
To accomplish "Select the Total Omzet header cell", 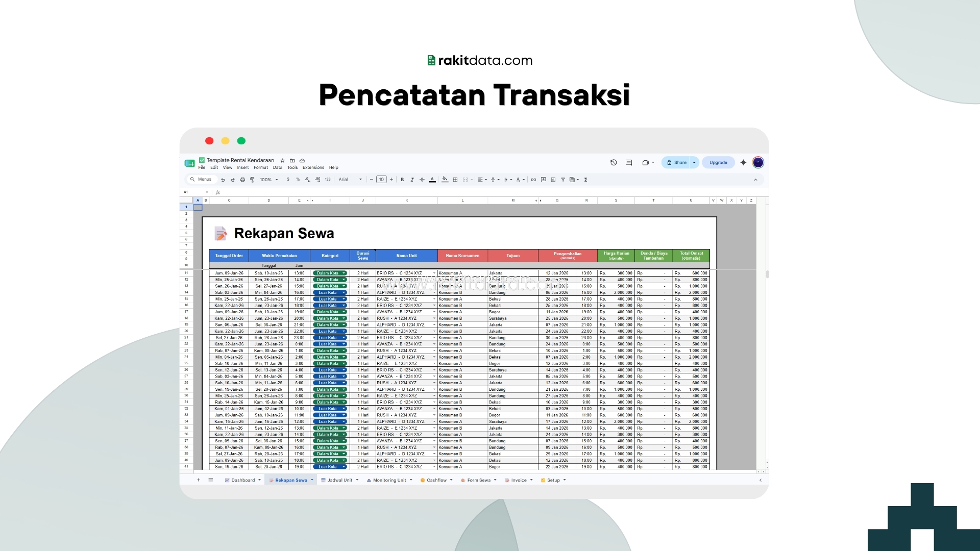I will (x=691, y=256).
